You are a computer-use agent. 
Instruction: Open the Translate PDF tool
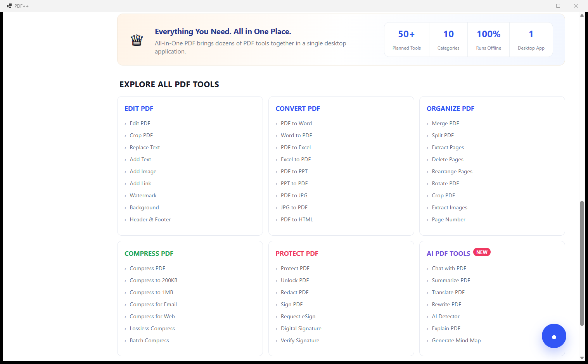tap(448, 292)
